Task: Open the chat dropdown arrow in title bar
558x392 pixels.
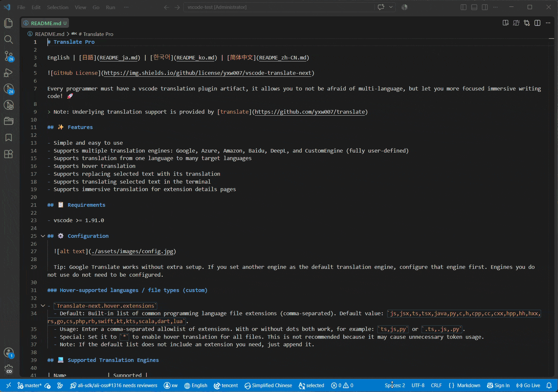Action: (391, 7)
